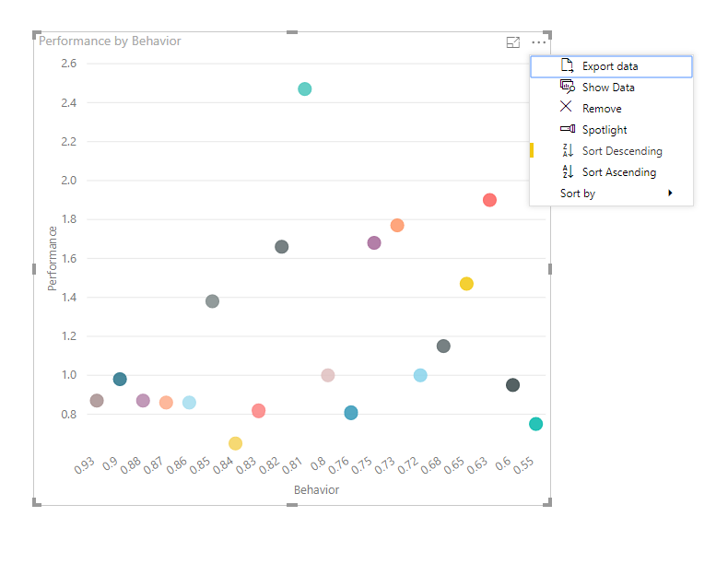Click the Sort Ascending A-Z icon
Image resolution: width=728 pixels, height=587 pixels.
tap(568, 171)
